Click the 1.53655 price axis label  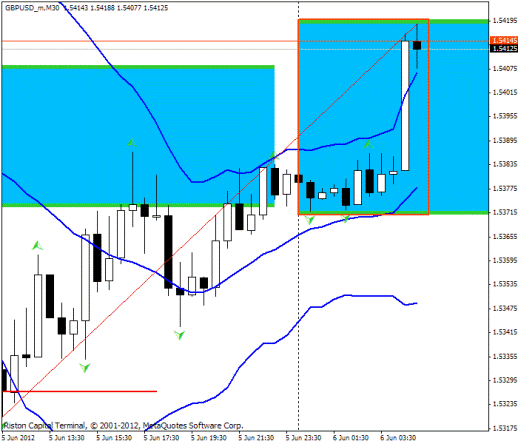[x=505, y=237]
